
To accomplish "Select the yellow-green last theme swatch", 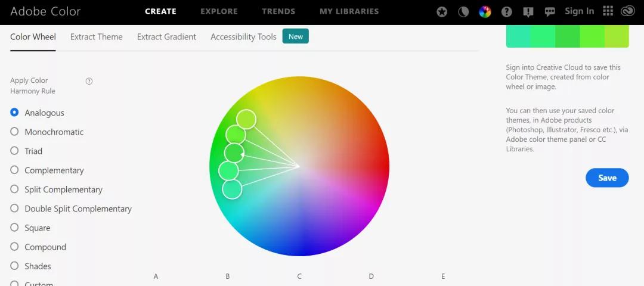I will (x=617, y=36).
